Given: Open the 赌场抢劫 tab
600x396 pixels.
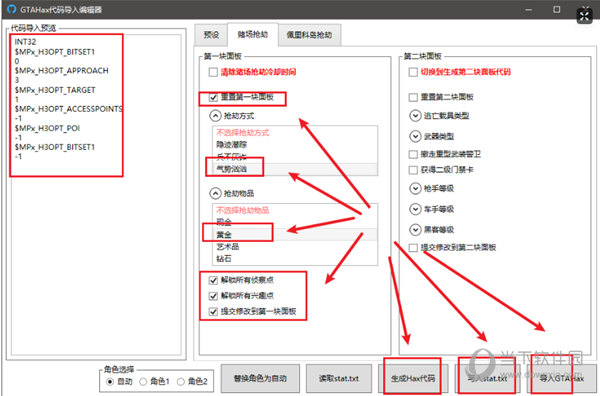Looking at the screenshot, I should pos(253,35).
